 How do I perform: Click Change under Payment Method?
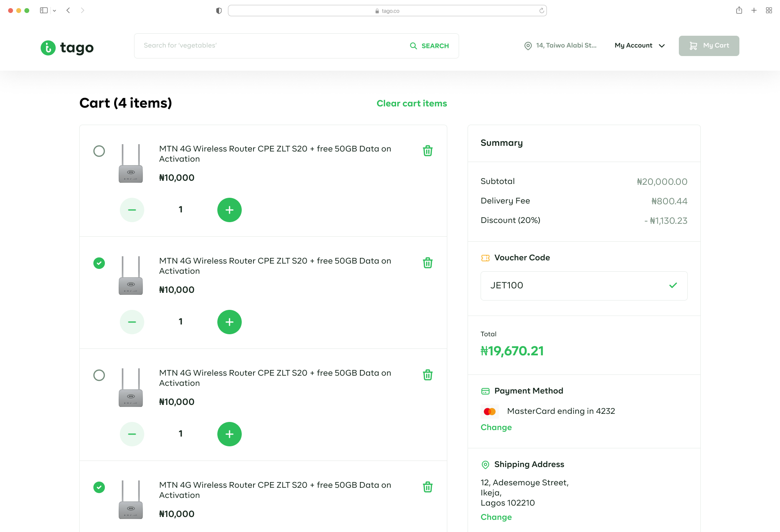[x=496, y=427]
